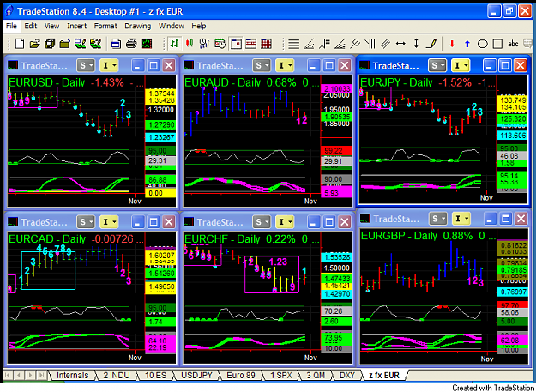Switch to the candlestick chart style
Image resolution: width=536 pixels, height=392 pixels.
(x=190, y=44)
